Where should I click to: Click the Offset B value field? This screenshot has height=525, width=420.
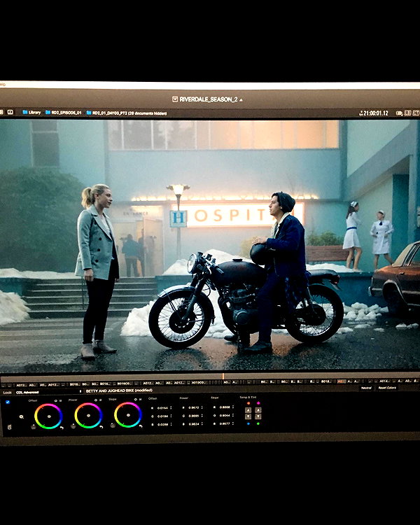tap(163, 425)
